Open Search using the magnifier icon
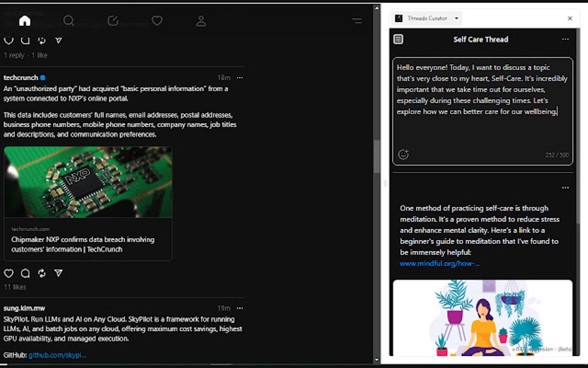Screen dimensions: 588x368 click(69, 21)
